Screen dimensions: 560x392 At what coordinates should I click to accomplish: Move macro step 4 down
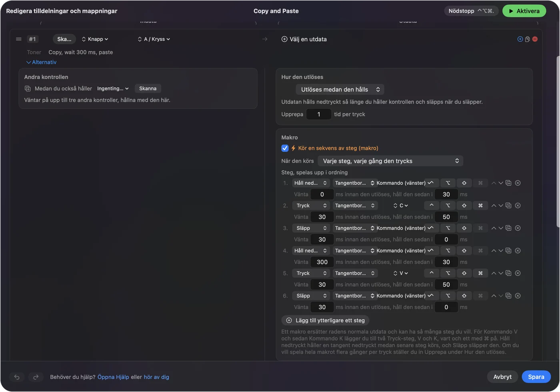pos(500,251)
